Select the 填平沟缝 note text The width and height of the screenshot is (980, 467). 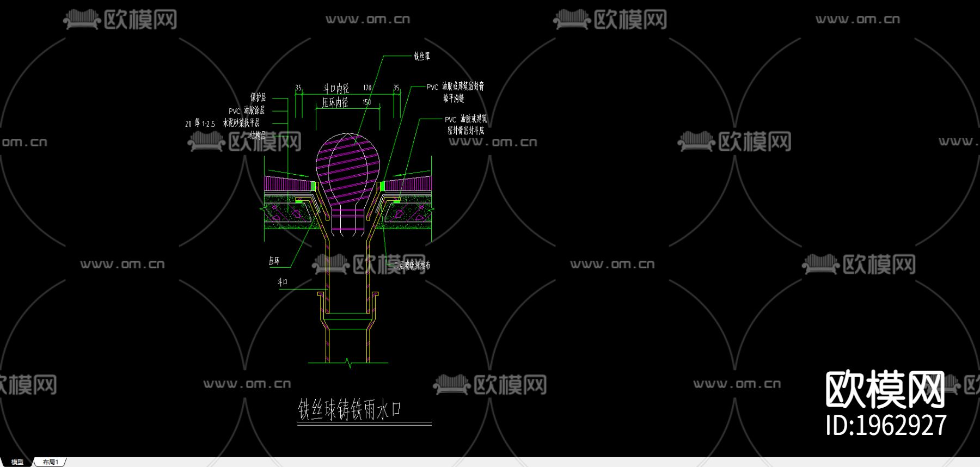pos(454,98)
